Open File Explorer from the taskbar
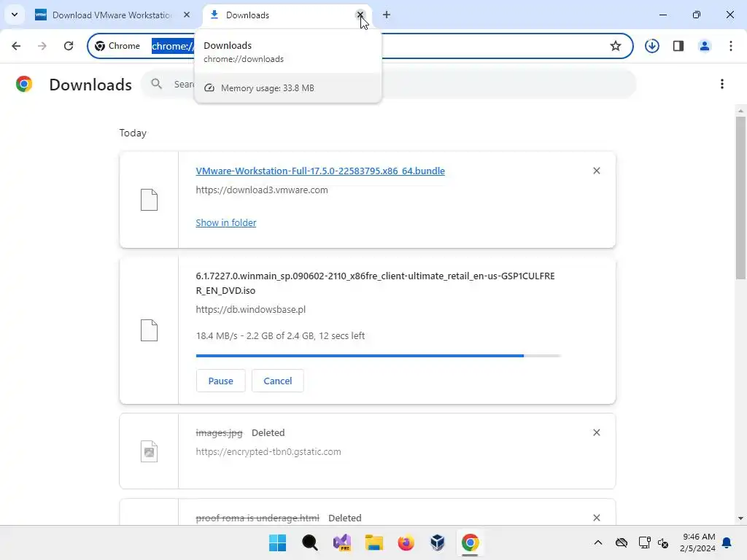This screenshot has height=560, width=747. (374, 542)
